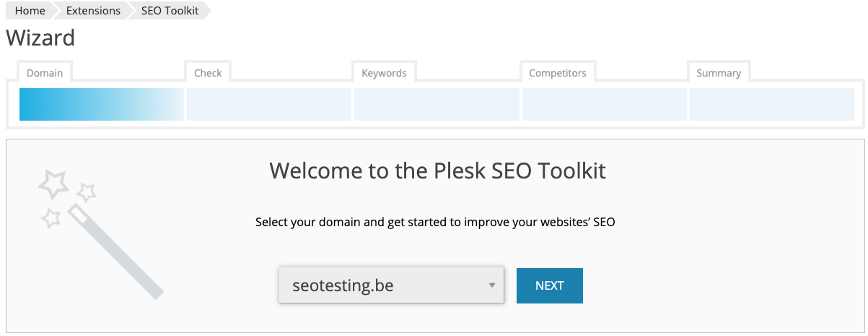Select the Competitors wizard step
Screen dimensions: 868x336
coord(558,73)
